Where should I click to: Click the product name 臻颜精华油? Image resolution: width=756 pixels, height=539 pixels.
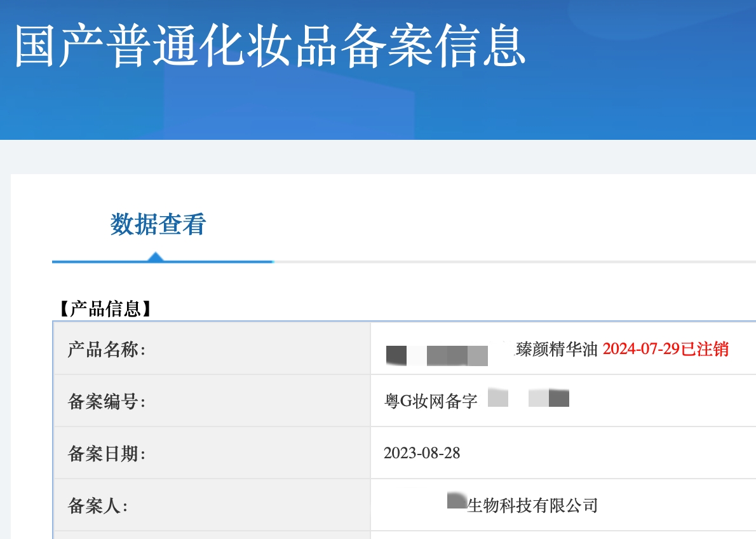tap(557, 350)
